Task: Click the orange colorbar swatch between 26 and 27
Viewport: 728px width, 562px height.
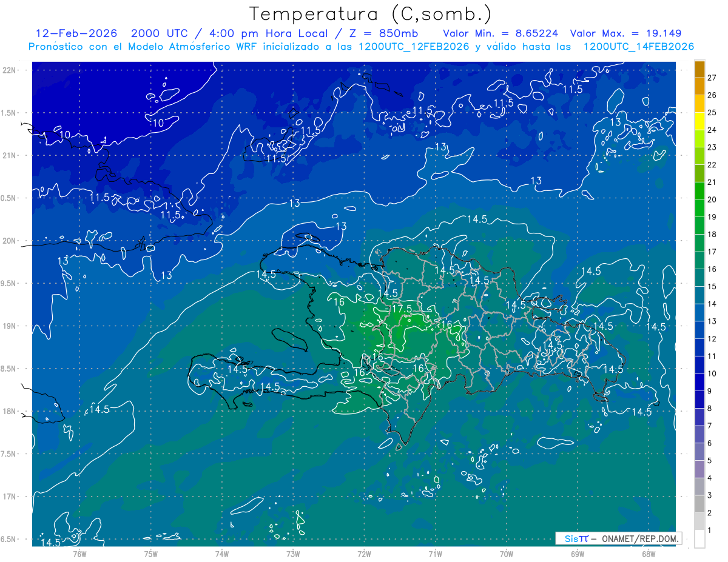Action: click(699, 86)
